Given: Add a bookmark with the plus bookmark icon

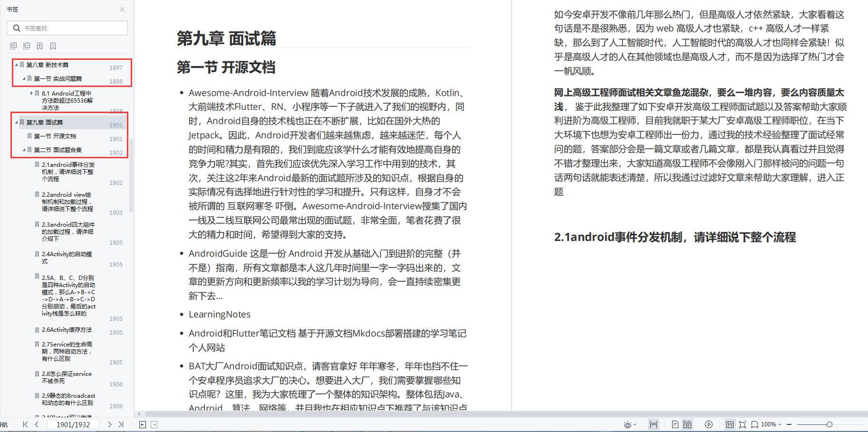Looking at the screenshot, I should [x=40, y=46].
